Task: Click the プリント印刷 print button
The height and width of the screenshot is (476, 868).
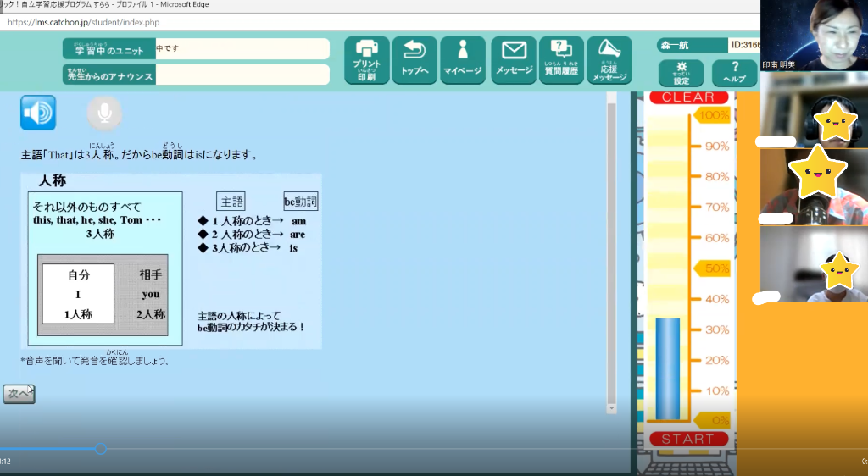Action: [366, 60]
